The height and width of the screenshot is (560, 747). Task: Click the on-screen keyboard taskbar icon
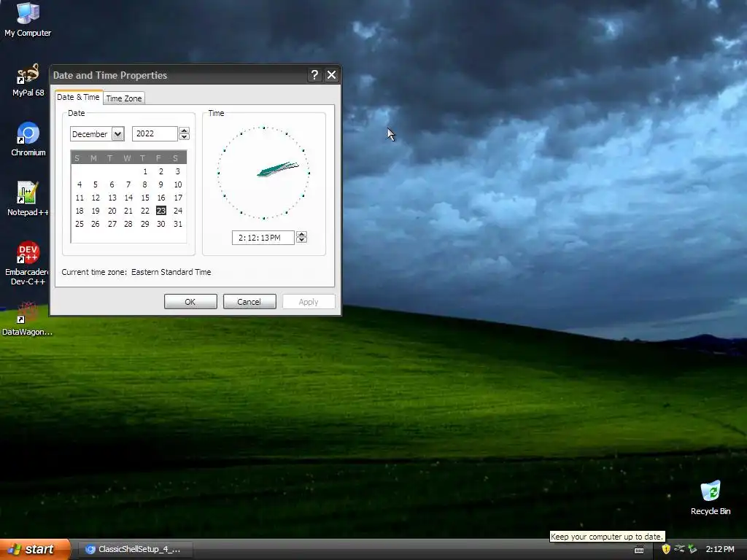coord(639,550)
